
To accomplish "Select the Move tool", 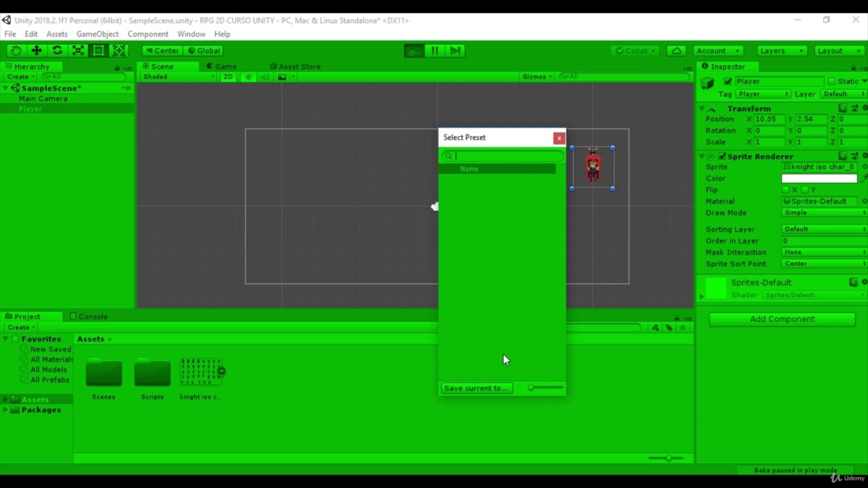I will 37,51.
